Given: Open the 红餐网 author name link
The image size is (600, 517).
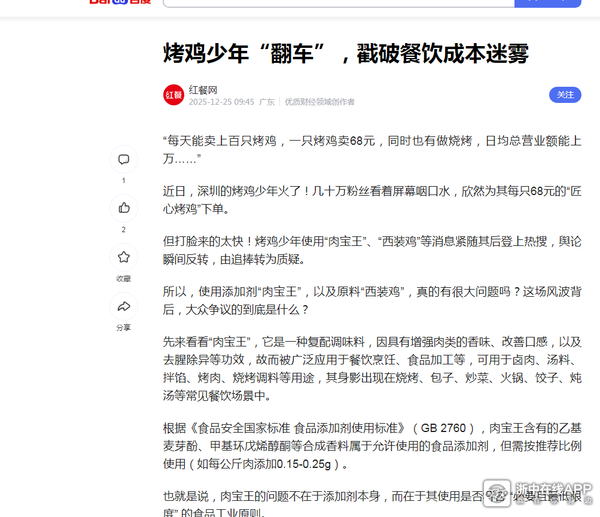Looking at the screenshot, I should (204, 88).
